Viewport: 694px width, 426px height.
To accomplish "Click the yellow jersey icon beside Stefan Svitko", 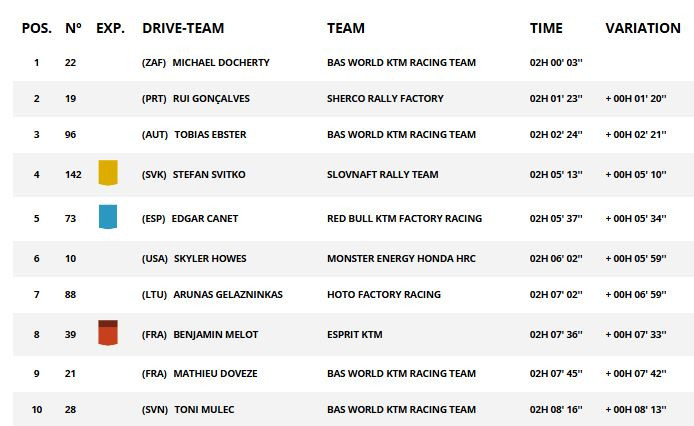I will pos(108,173).
